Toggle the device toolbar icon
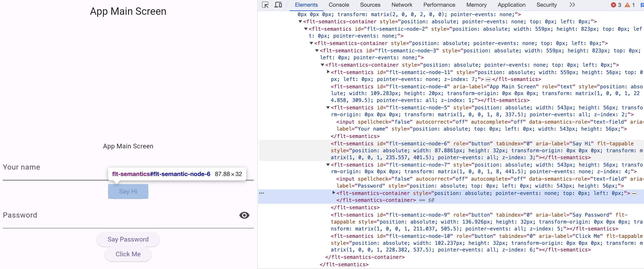 (x=278, y=5)
